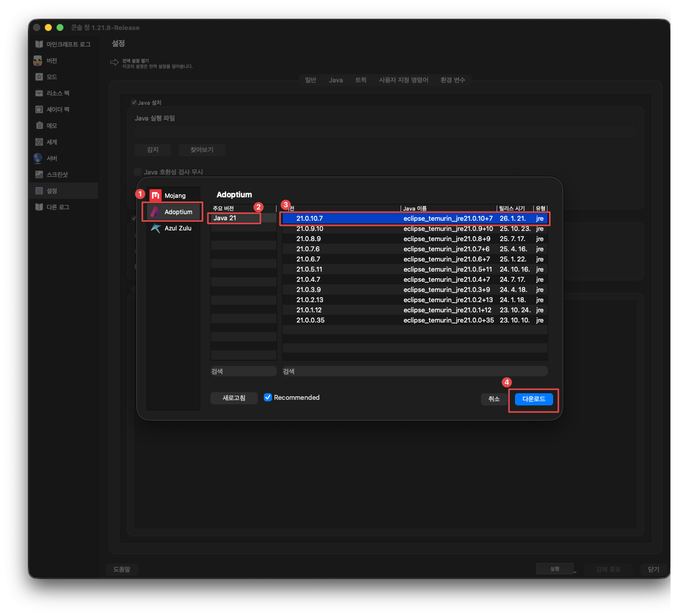Select Java 21 in the 주요 버전 list
The width and height of the screenshot is (699, 616).
click(244, 218)
